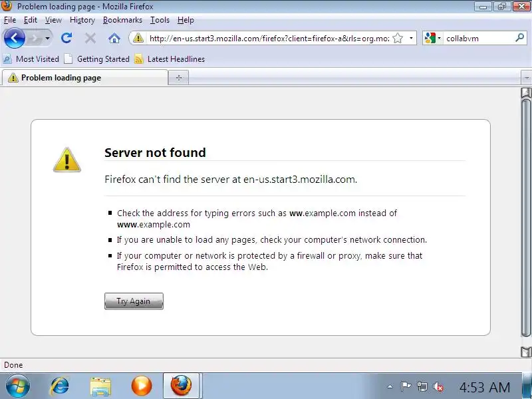The height and width of the screenshot is (399, 532).
Task: Click the large yellow warning triangle icon
Action: (67, 160)
